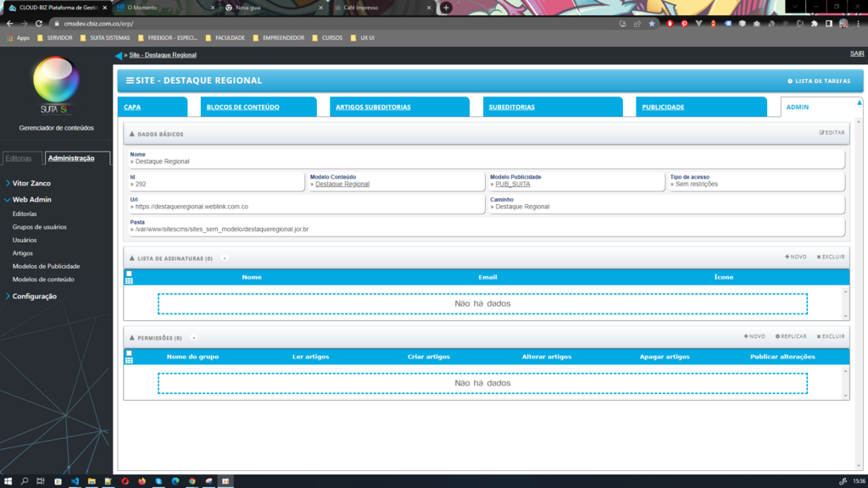Switch to Editorias sidebar tab

[x=21, y=158]
